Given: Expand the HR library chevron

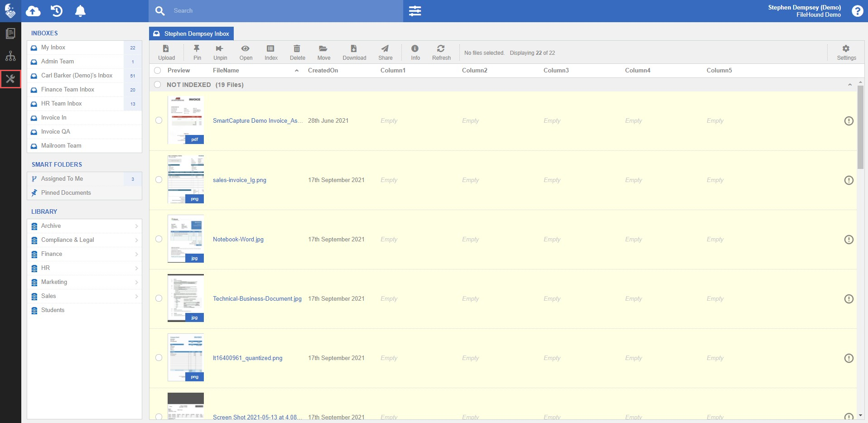Looking at the screenshot, I should [136, 268].
